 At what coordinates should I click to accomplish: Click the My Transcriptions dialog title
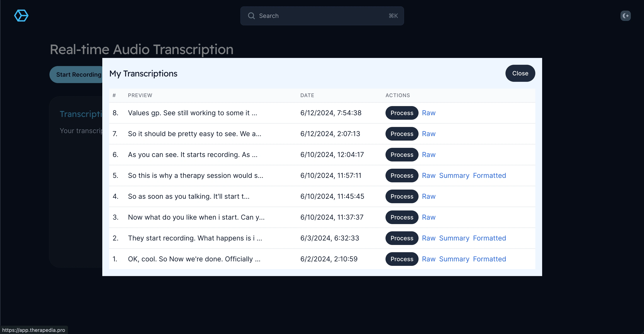[143, 73]
